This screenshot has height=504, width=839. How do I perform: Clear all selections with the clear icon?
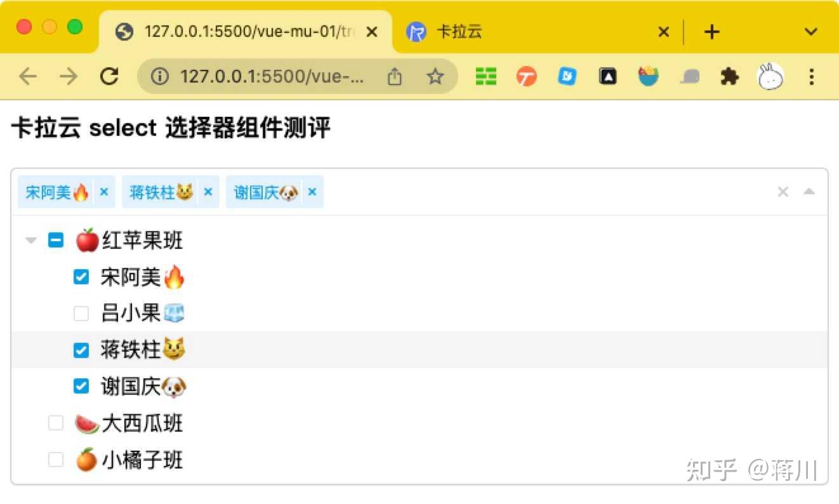[x=783, y=191]
